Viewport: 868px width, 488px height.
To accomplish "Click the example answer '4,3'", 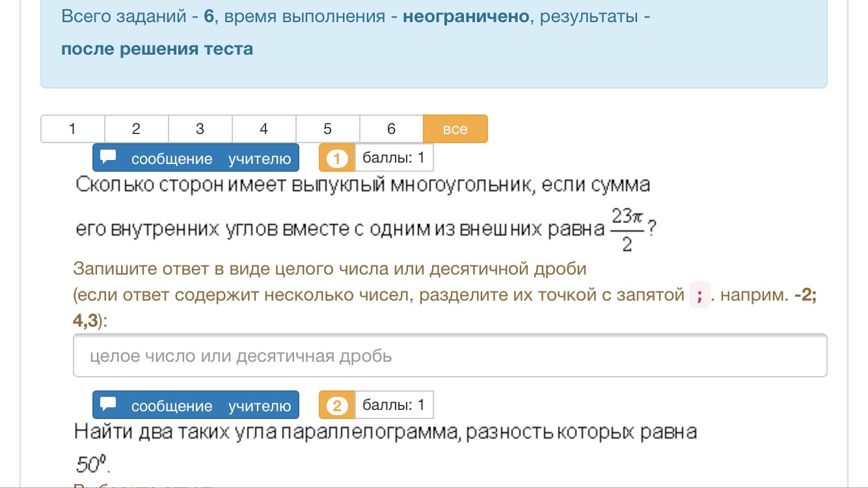I will 85,321.
